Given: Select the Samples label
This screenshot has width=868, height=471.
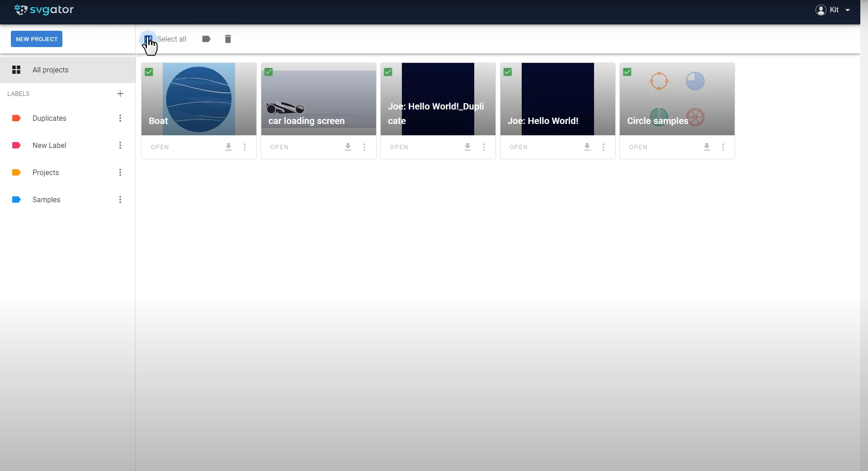Looking at the screenshot, I should tap(46, 200).
